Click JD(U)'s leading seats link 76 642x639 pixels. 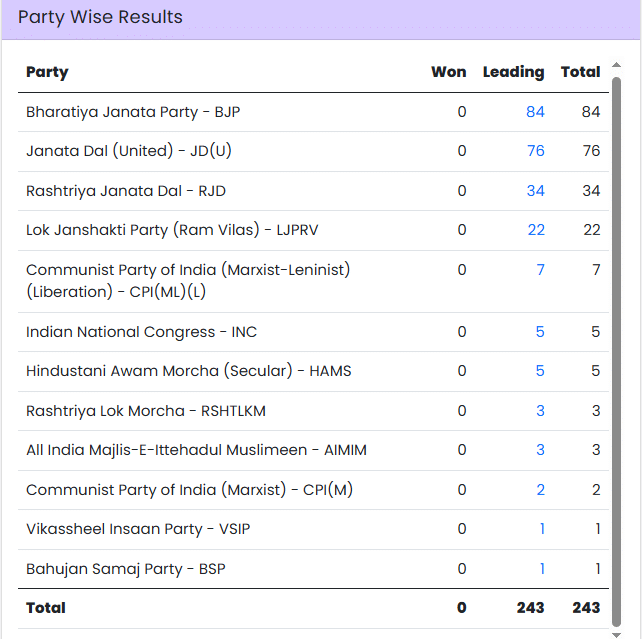pos(535,151)
